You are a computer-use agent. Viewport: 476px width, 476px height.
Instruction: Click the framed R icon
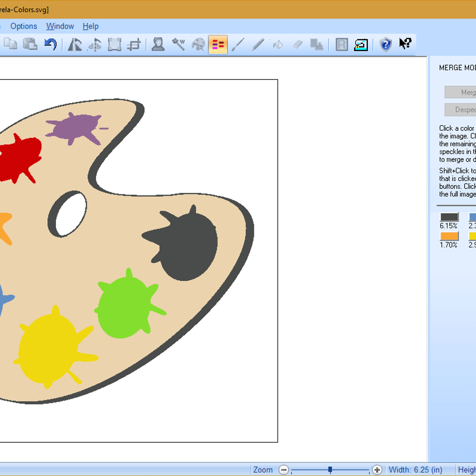342,45
